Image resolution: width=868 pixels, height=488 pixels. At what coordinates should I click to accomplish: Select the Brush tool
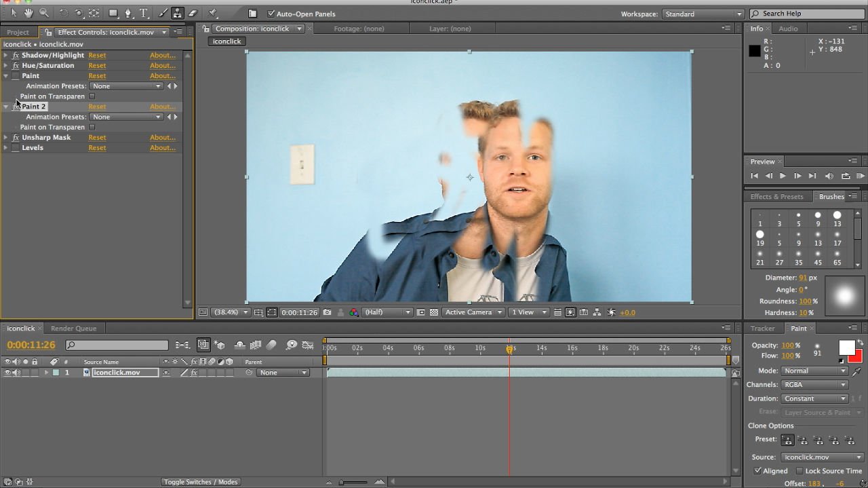[x=163, y=13]
